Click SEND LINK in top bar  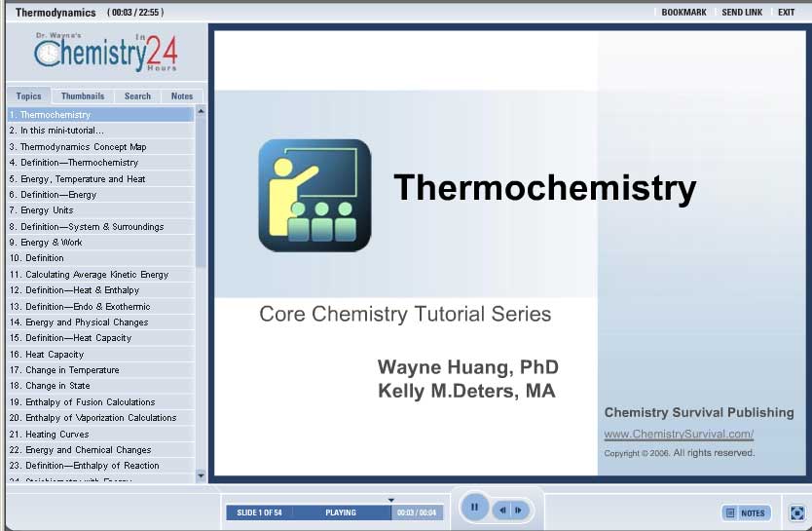742,13
